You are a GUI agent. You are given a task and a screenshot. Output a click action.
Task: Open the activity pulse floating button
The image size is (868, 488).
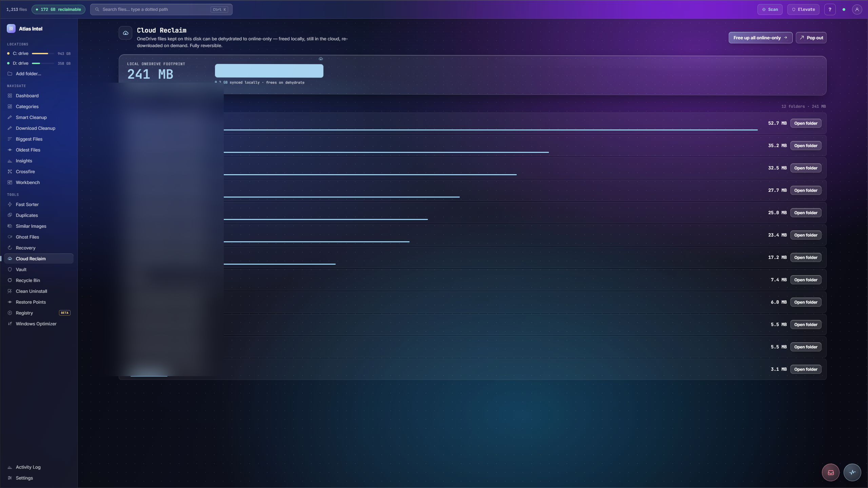(852, 472)
